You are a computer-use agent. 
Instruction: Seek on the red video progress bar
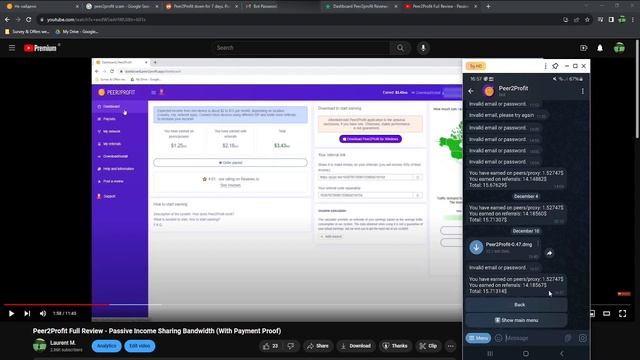click(x=56, y=304)
